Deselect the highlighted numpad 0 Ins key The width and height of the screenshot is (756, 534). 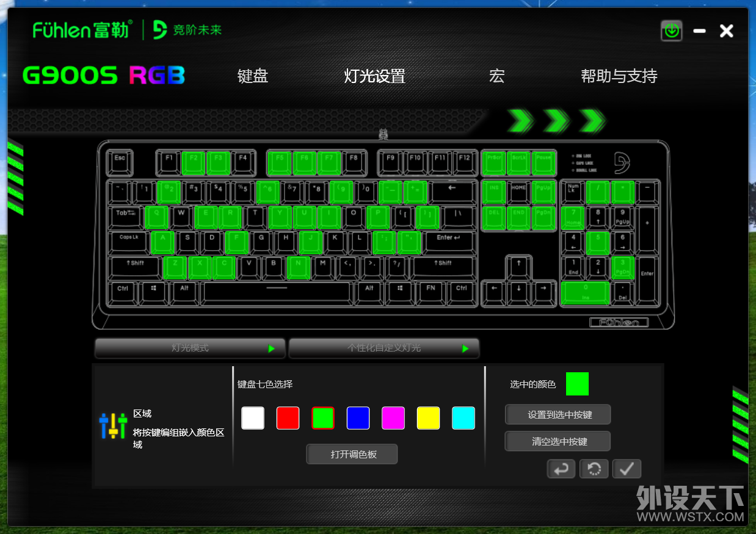click(586, 292)
